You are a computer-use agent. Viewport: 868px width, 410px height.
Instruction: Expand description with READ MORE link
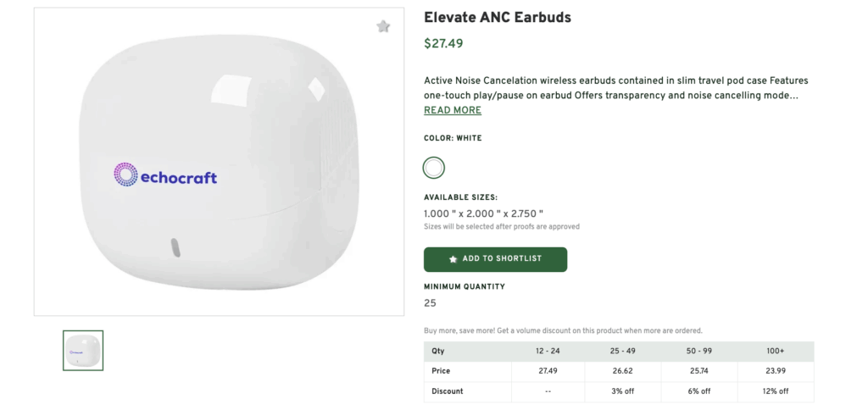pos(453,110)
